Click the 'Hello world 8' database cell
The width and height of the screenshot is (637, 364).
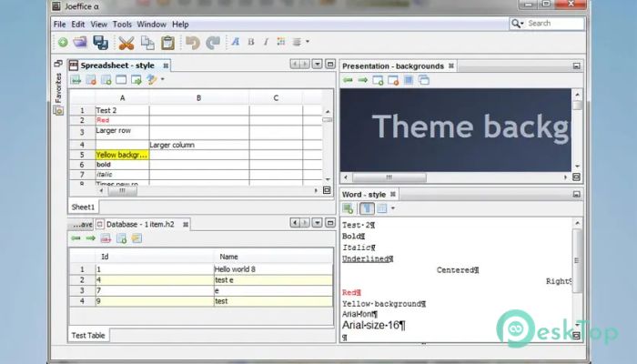pos(273,269)
